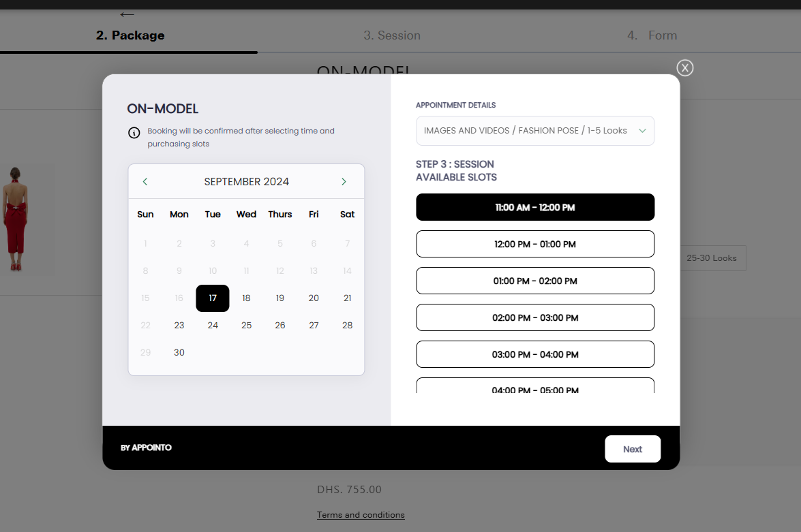Choose the 03:00 PM - 04:00 PM slot

coord(535,354)
